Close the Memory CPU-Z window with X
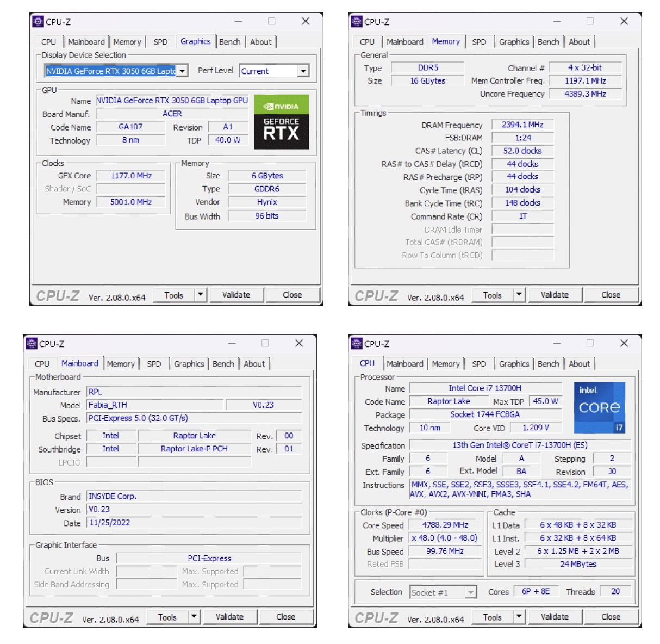 coord(624,21)
